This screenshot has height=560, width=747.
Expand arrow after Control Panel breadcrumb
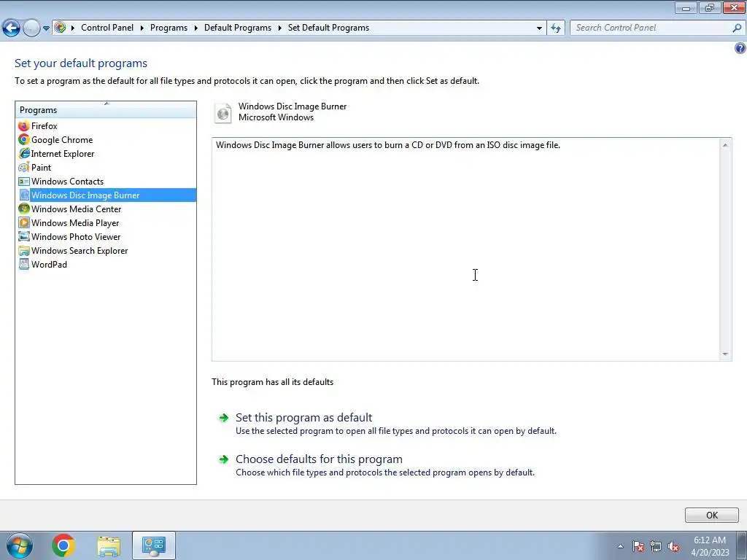click(x=142, y=28)
